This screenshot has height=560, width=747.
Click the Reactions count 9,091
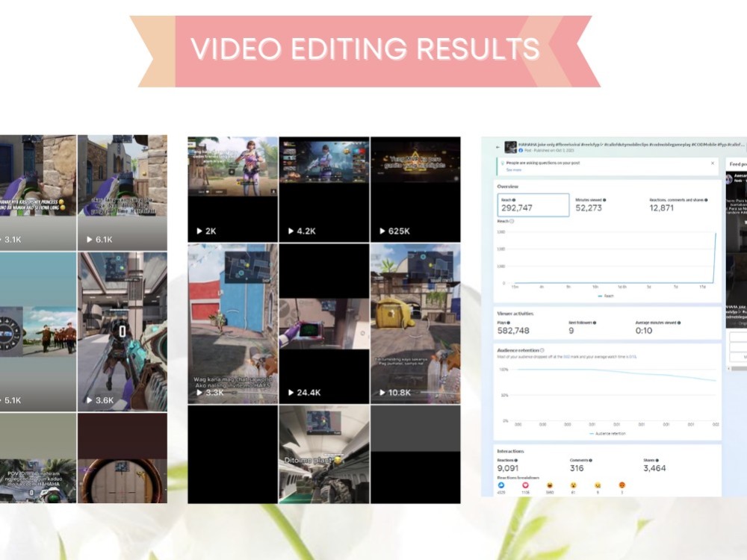coord(507,468)
